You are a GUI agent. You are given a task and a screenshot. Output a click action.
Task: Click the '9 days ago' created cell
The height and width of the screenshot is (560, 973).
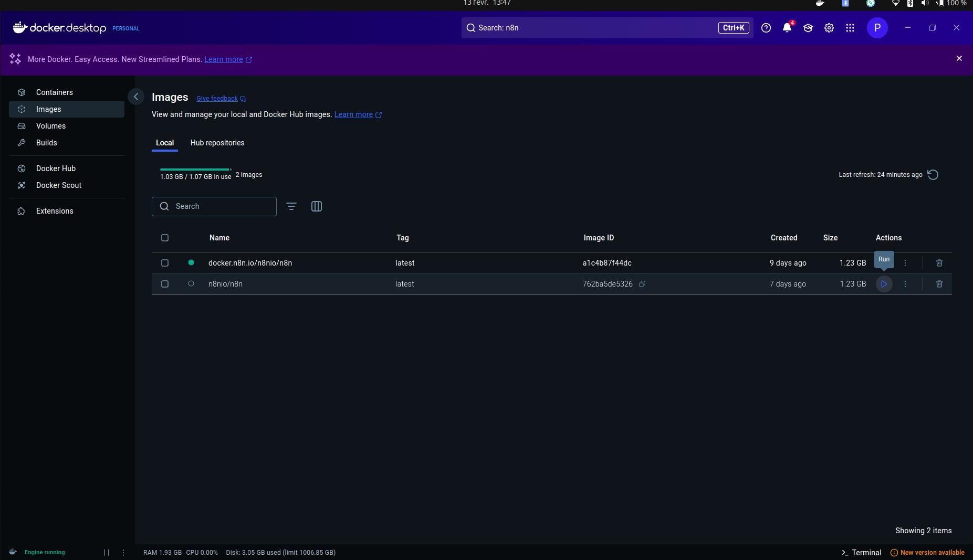[x=788, y=263]
